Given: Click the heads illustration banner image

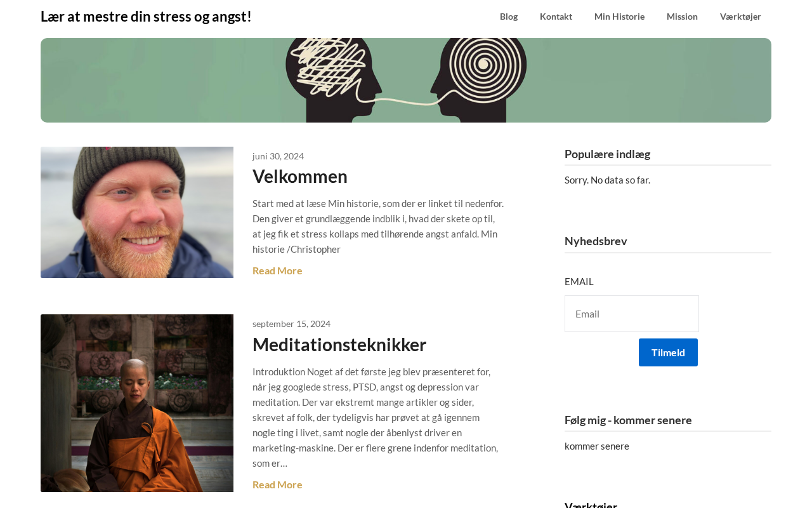Looking at the screenshot, I should coord(406,80).
